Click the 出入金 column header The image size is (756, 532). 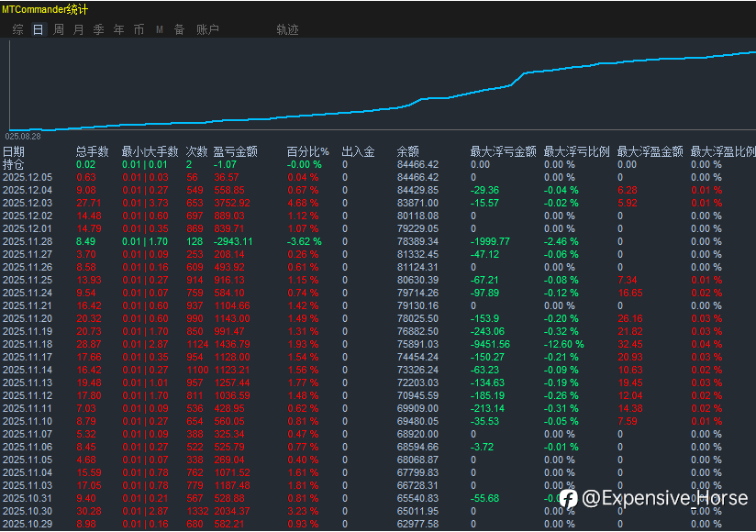tap(358, 151)
